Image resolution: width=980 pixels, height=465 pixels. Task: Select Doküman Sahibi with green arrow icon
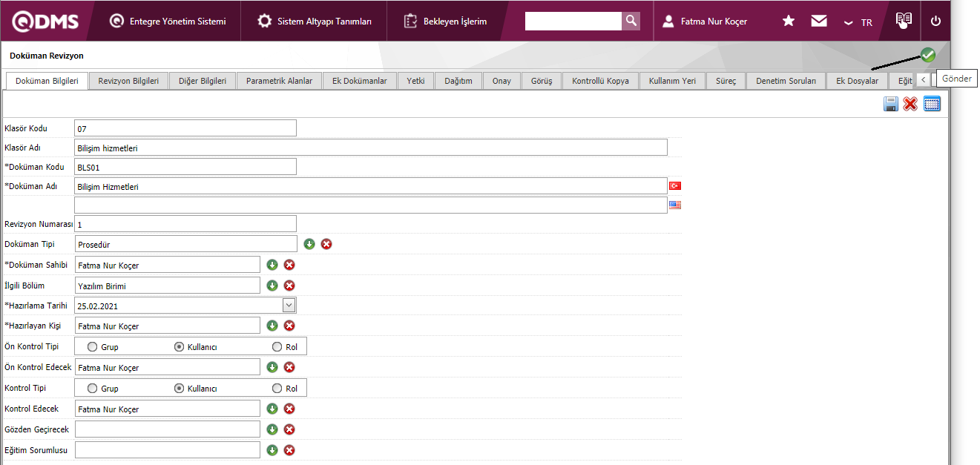point(272,265)
